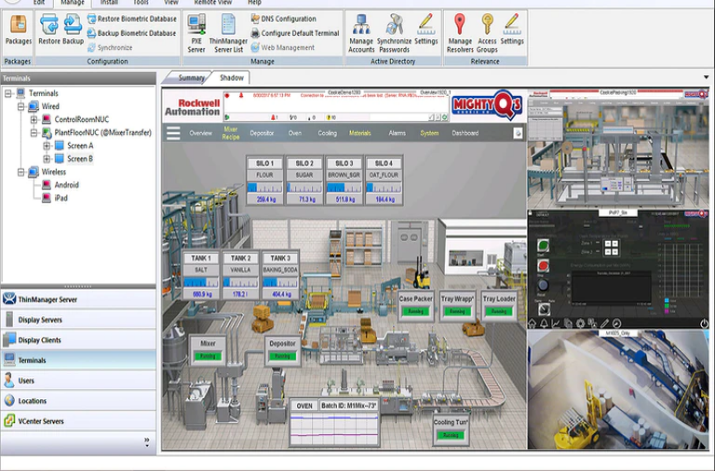
Task: Select ControlRoomNUC terminal
Action: (x=81, y=120)
